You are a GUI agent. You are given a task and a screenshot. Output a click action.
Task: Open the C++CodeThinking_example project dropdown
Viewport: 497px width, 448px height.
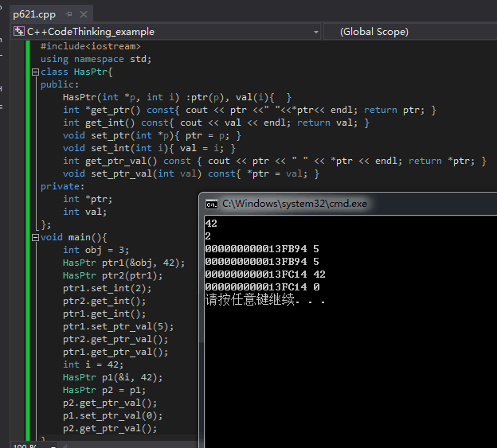(315, 32)
